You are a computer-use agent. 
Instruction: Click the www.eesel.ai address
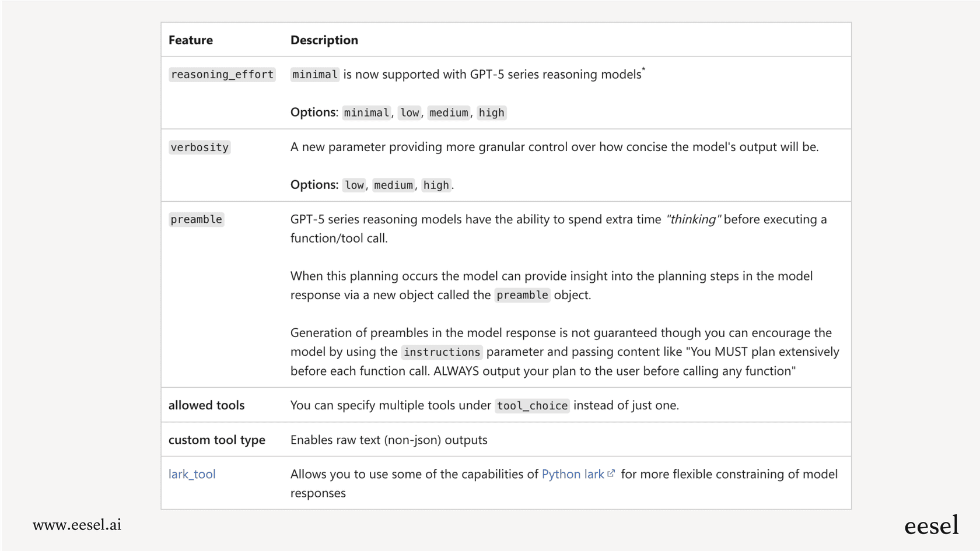point(77,525)
